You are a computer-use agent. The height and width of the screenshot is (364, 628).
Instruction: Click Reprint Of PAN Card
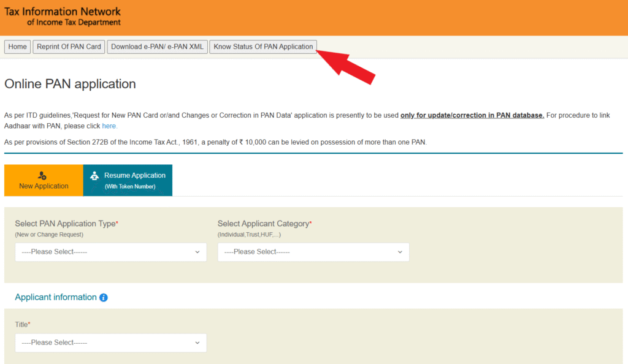coord(68,47)
